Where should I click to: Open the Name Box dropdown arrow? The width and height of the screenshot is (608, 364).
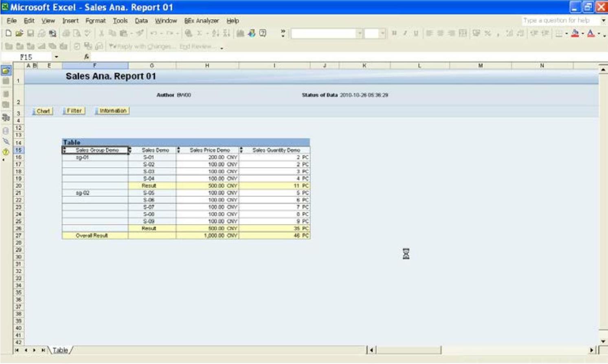[x=56, y=57]
